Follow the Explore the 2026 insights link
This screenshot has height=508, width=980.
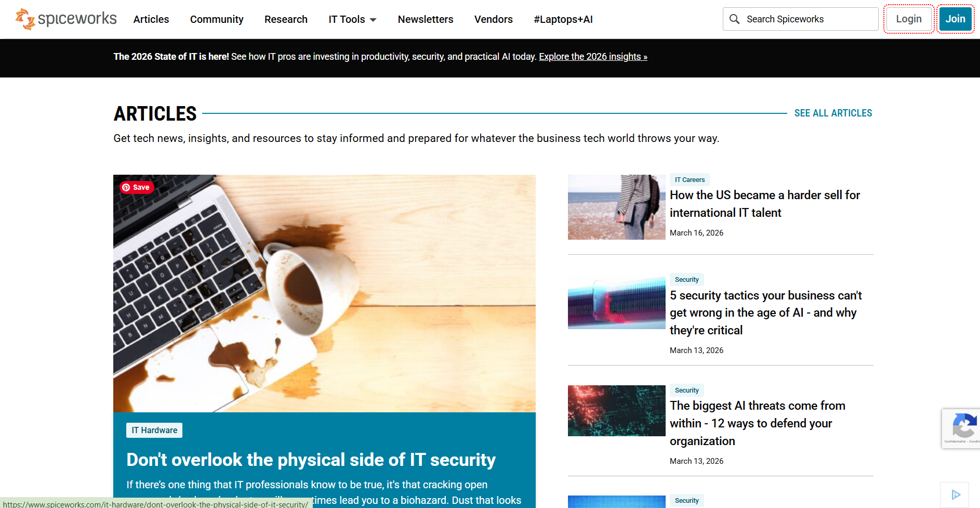(593, 57)
